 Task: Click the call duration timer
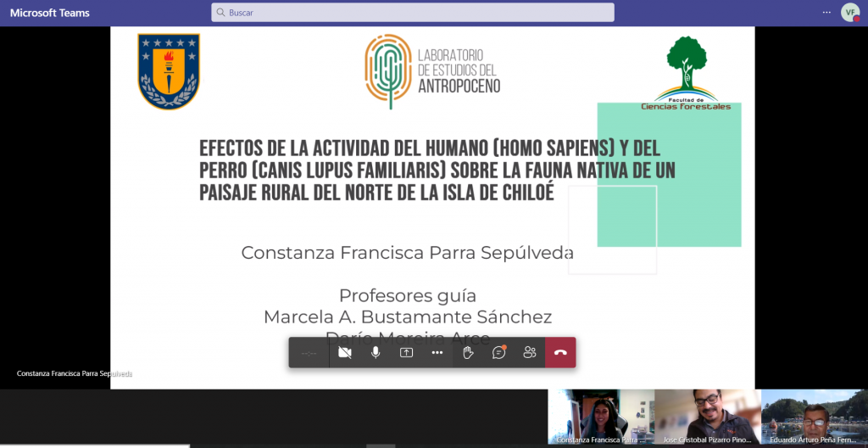click(x=309, y=353)
